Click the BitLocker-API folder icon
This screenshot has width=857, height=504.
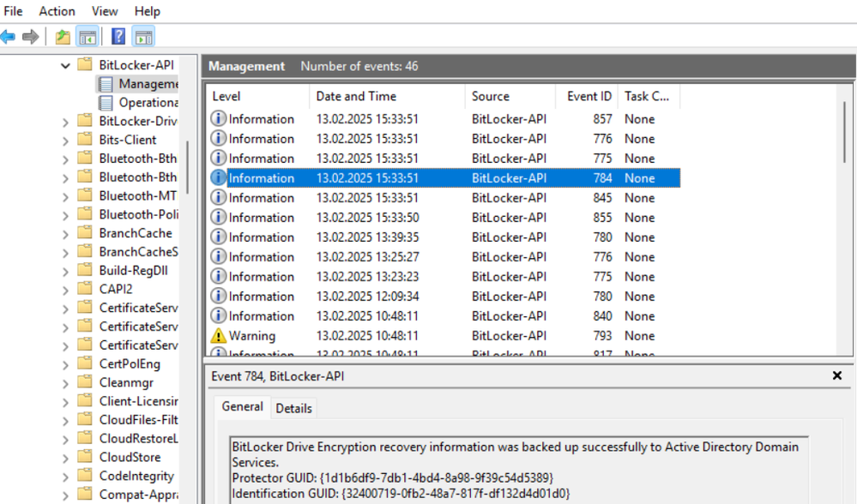click(85, 64)
